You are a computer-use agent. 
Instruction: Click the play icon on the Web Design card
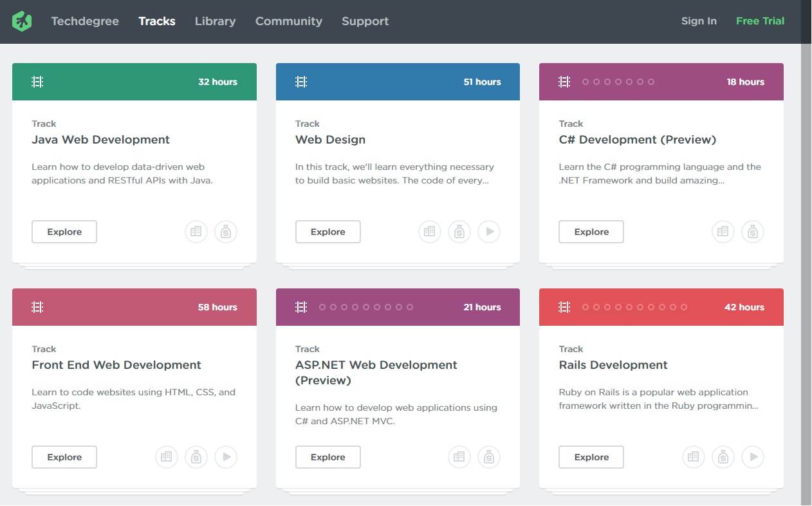click(x=489, y=232)
